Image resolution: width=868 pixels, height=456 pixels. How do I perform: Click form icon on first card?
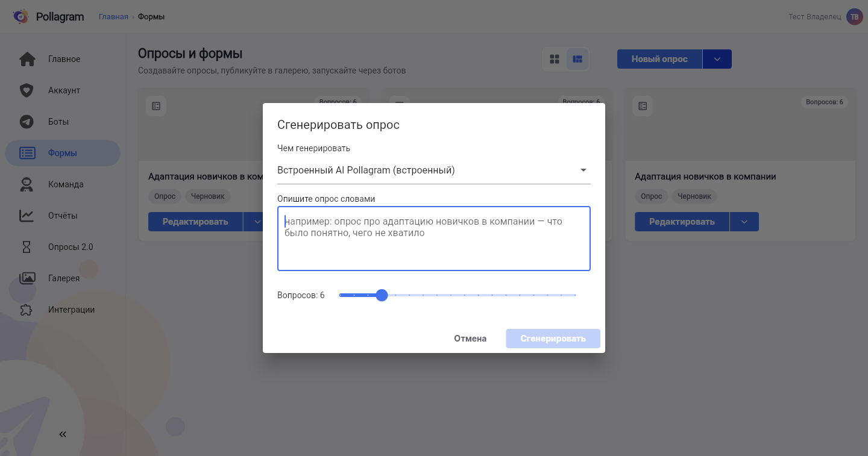(156, 106)
